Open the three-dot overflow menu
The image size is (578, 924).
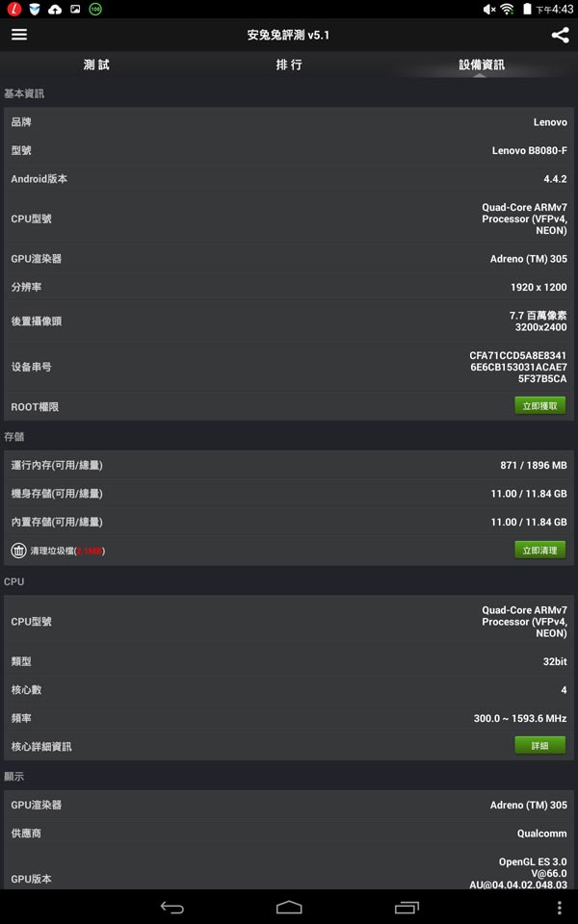[x=560, y=908]
